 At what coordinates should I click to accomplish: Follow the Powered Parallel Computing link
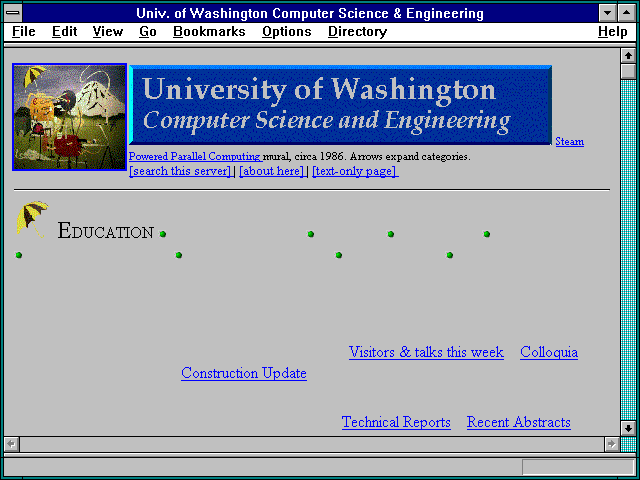pyautogui.click(x=195, y=156)
